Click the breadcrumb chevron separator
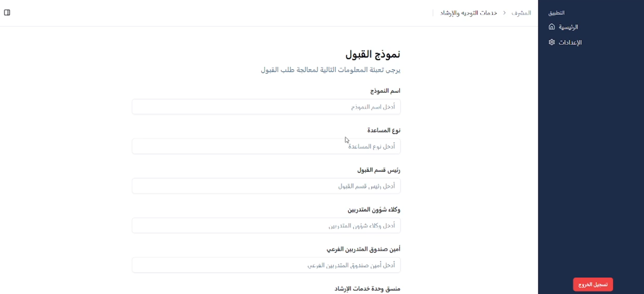Screen dimensions: 644x294 (x=504, y=13)
